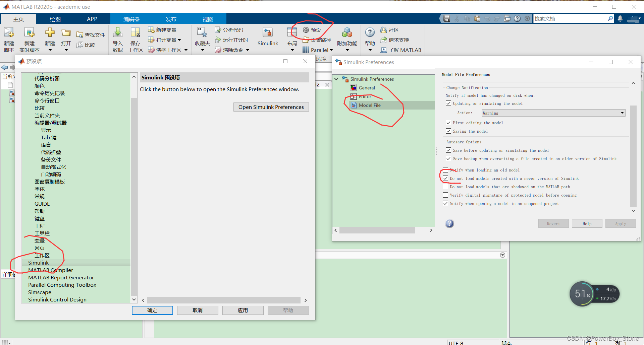Click the Search Documentation (搜索文档) field
The image size is (644, 345).
tap(570, 18)
